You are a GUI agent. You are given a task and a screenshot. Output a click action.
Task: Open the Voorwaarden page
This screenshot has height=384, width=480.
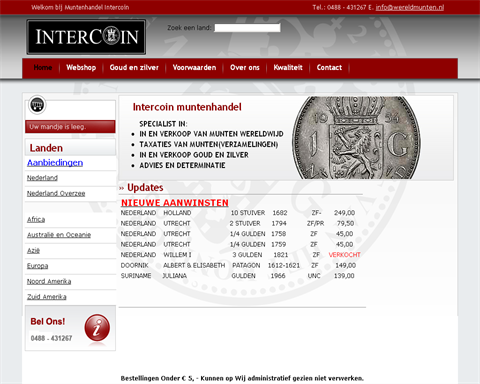[194, 68]
